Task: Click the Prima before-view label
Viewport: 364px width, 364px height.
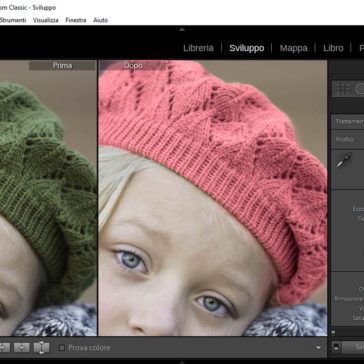Action: pos(62,66)
